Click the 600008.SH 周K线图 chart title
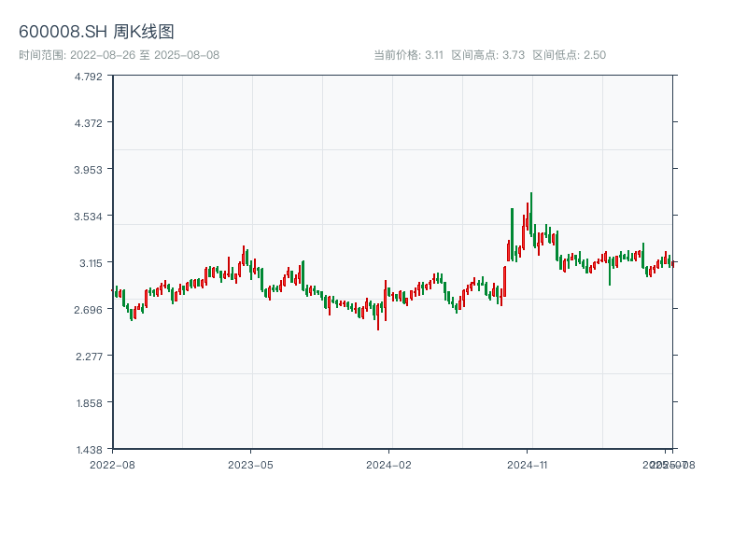This screenshot has height=560, width=747. (x=96, y=33)
